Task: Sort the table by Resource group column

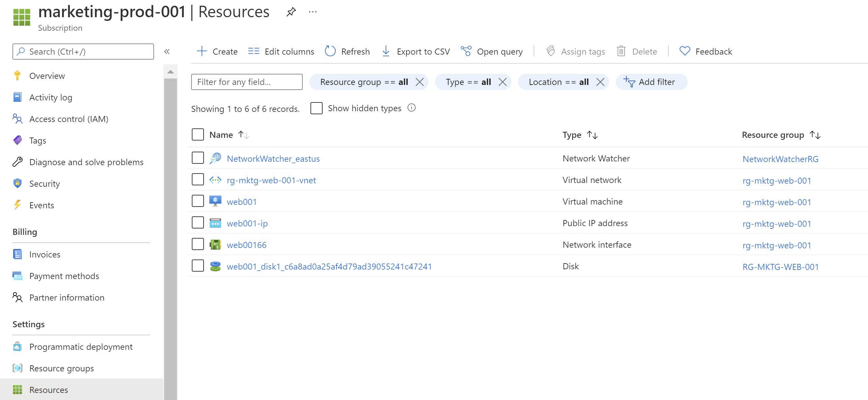Action: pyautogui.click(x=781, y=135)
